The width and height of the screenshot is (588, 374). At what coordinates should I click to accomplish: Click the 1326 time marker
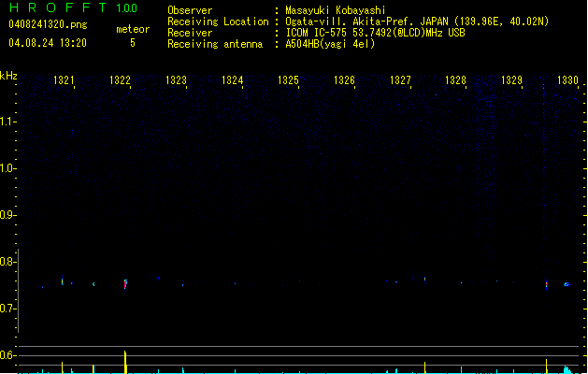(x=344, y=80)
